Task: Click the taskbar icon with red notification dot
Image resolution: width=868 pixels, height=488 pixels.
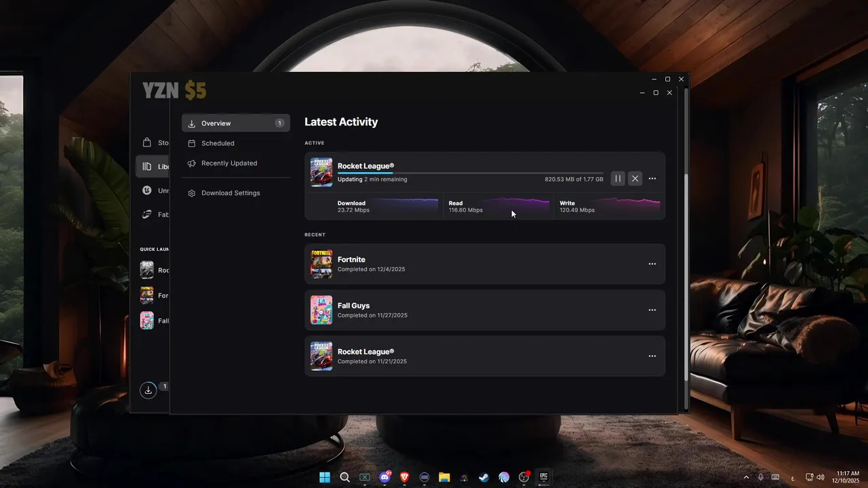Action: point(524,477)
